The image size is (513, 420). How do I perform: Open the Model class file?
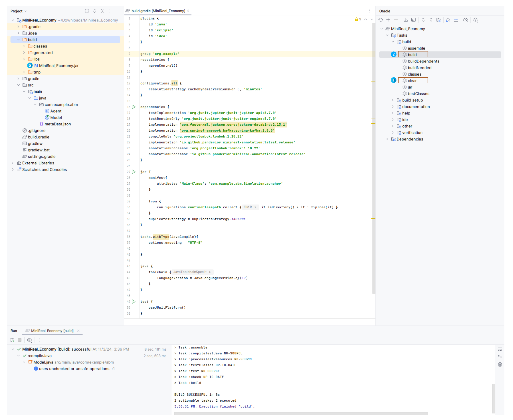point(54,118)
